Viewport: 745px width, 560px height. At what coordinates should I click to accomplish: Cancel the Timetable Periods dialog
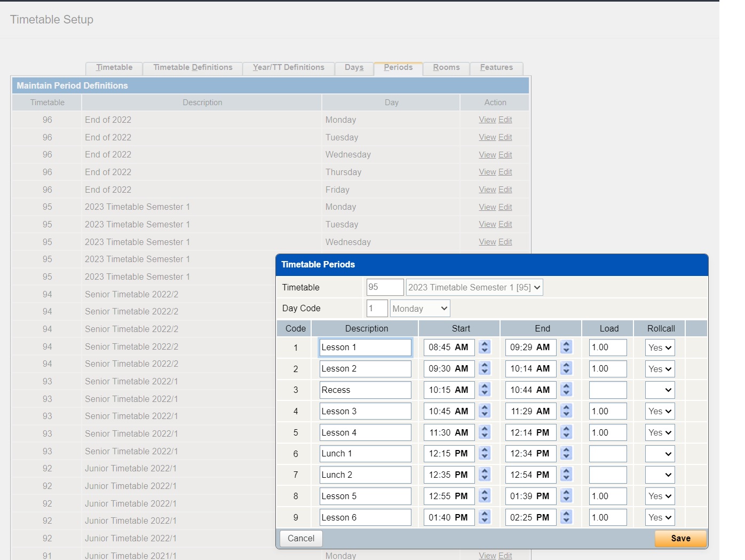(x=300, y=539)
